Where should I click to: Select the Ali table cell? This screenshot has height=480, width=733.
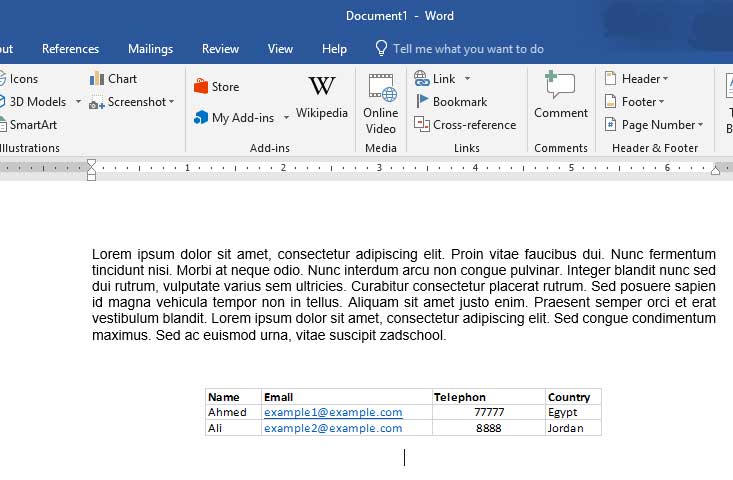click(233, 428)
